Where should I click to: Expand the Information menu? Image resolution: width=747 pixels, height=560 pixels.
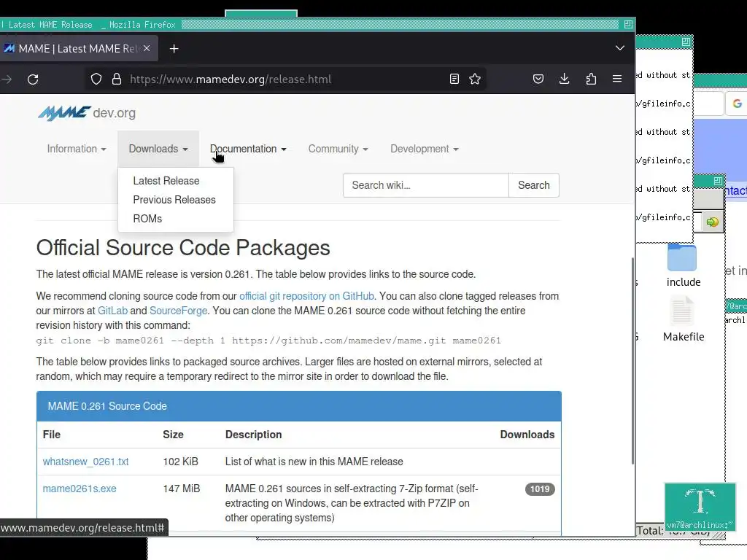pos(76,149)
